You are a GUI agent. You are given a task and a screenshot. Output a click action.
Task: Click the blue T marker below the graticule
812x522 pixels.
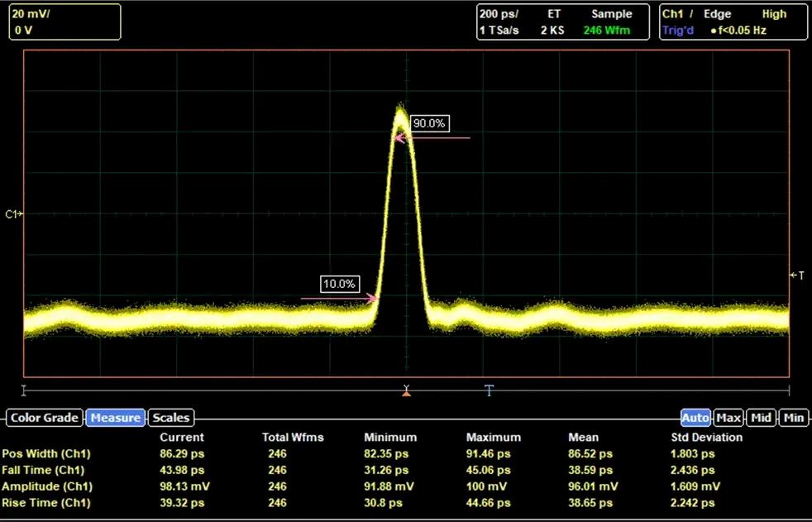click(489, 390)
